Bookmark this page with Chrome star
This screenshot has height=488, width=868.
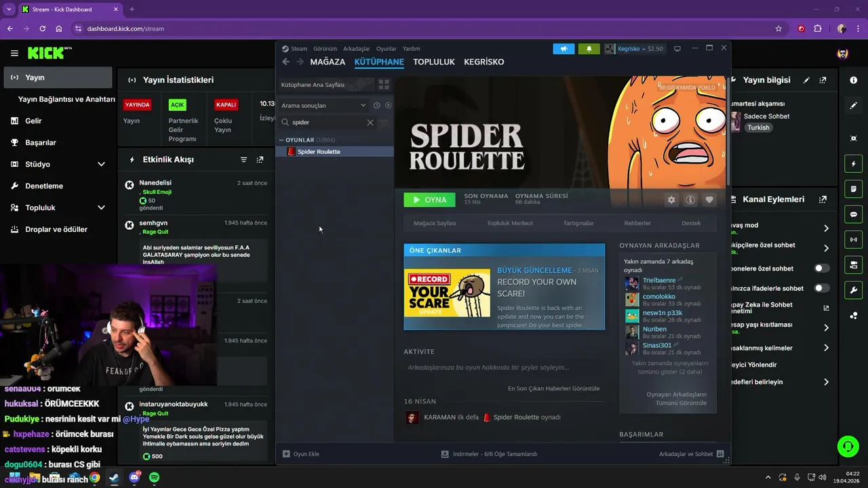(x=778, y=28)
